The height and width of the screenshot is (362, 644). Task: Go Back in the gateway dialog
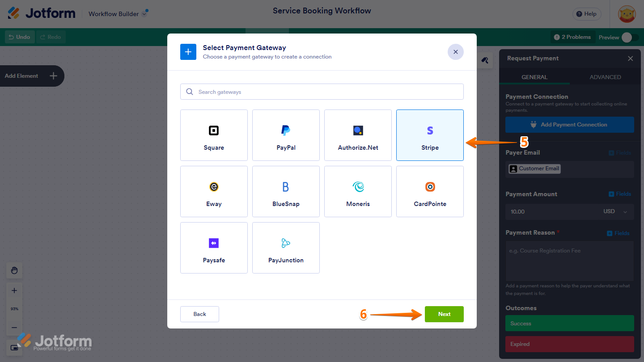click(x=199, y=314)
